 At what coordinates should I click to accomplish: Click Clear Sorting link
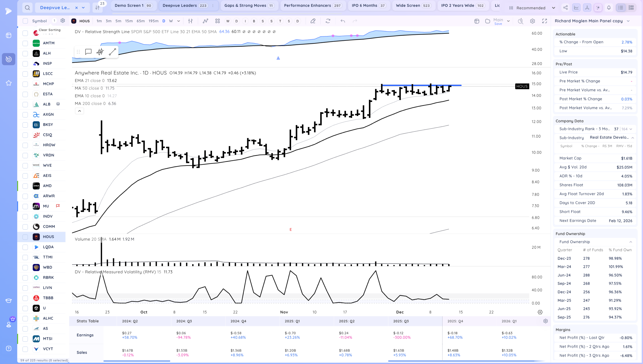[49, 30]
